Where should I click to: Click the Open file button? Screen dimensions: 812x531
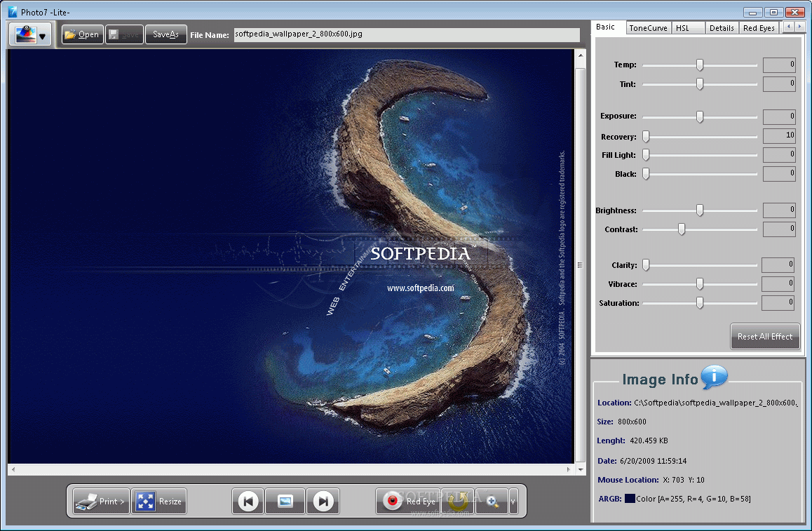tap(82, 34)
